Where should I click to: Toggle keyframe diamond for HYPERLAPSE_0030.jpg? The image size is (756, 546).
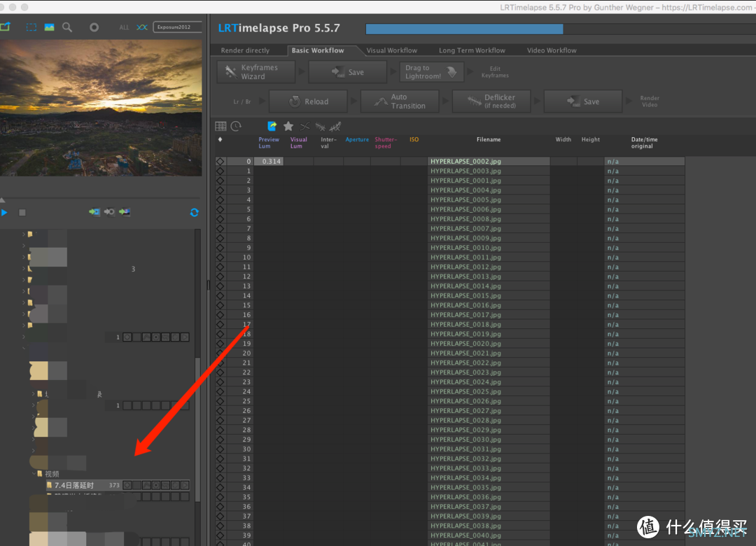coord(220,440)
